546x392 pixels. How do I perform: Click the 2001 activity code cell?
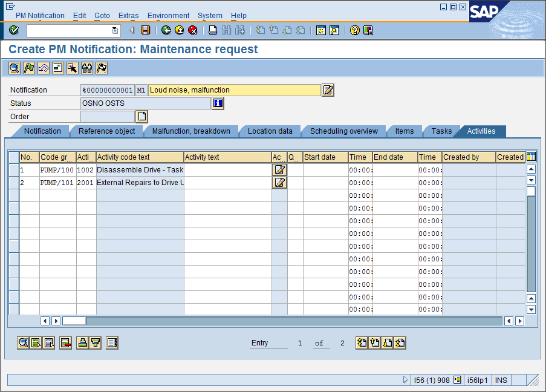pyautogui.click(x=86, y=183)
